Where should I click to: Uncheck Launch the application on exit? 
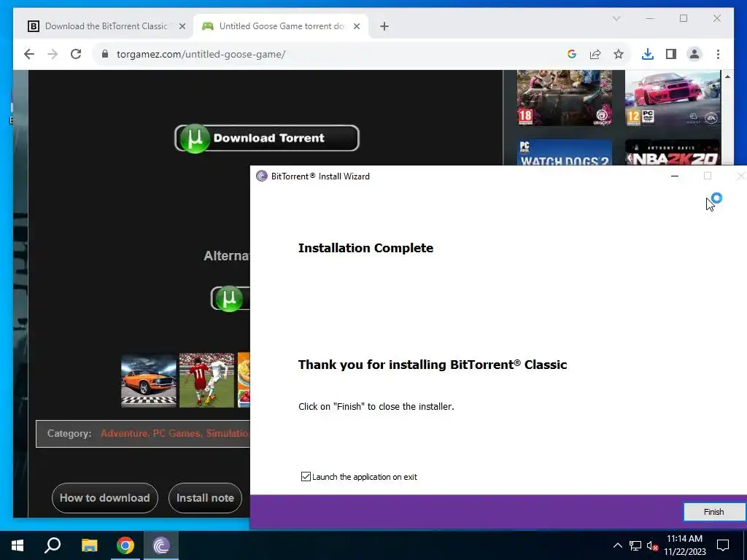pos(306,477)
